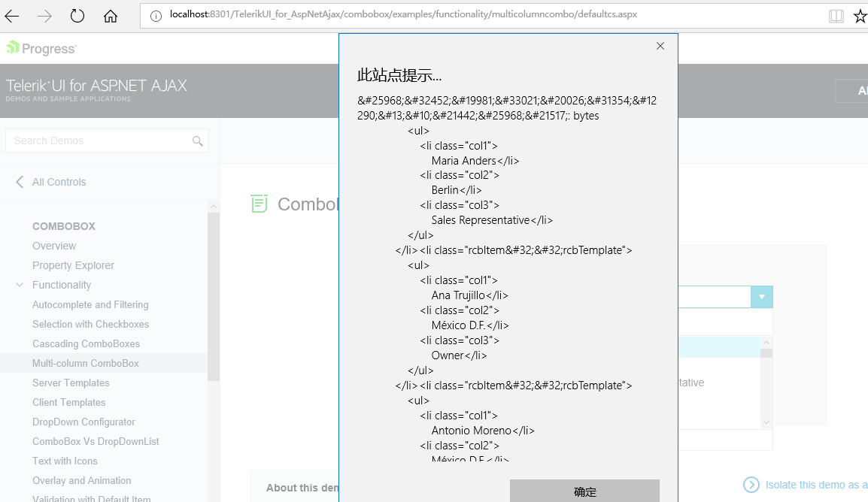Viewport: 868px width, 502px height.
Task: Click the About this demo heading
Action: pyautogui.click(x=302, y=488)
